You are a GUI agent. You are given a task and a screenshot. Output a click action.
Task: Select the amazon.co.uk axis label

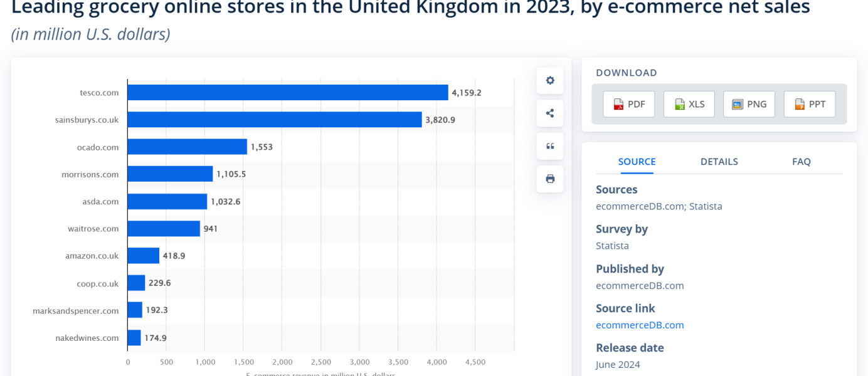click(x=92, y=256)
